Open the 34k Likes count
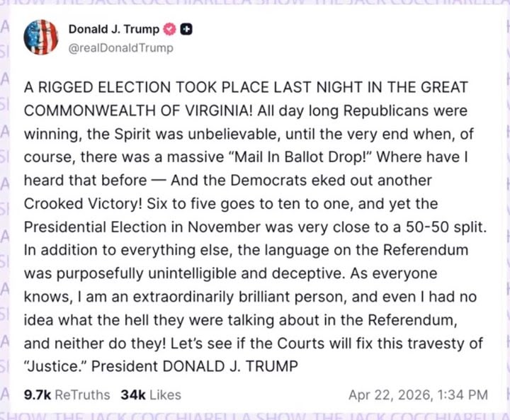Screen dimensions: 510x420 [133, 395]
